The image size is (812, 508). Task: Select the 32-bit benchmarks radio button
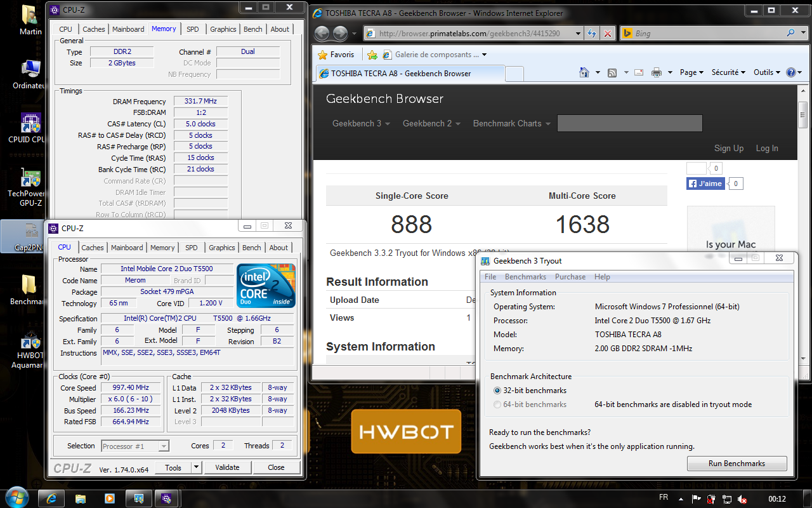tap(497, 391)
